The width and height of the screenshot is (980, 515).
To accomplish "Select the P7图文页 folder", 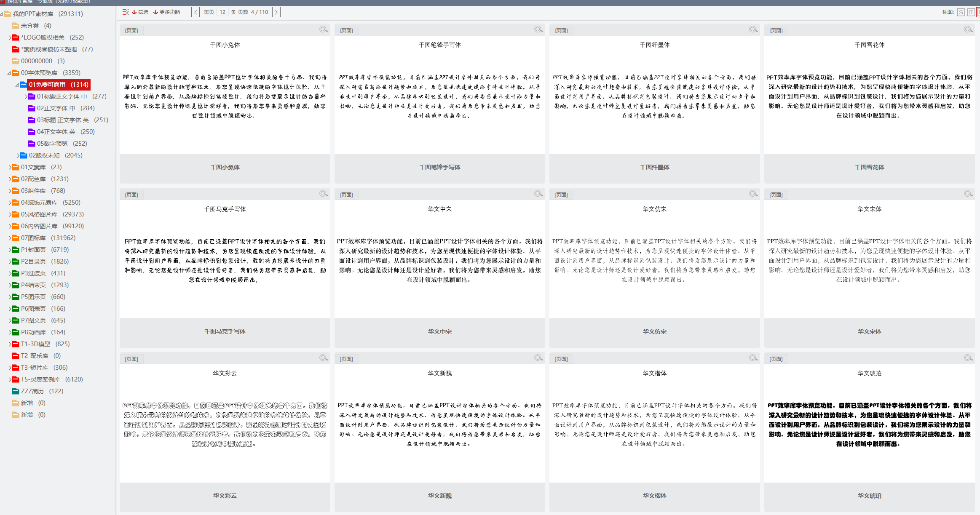I will [43, 320].
